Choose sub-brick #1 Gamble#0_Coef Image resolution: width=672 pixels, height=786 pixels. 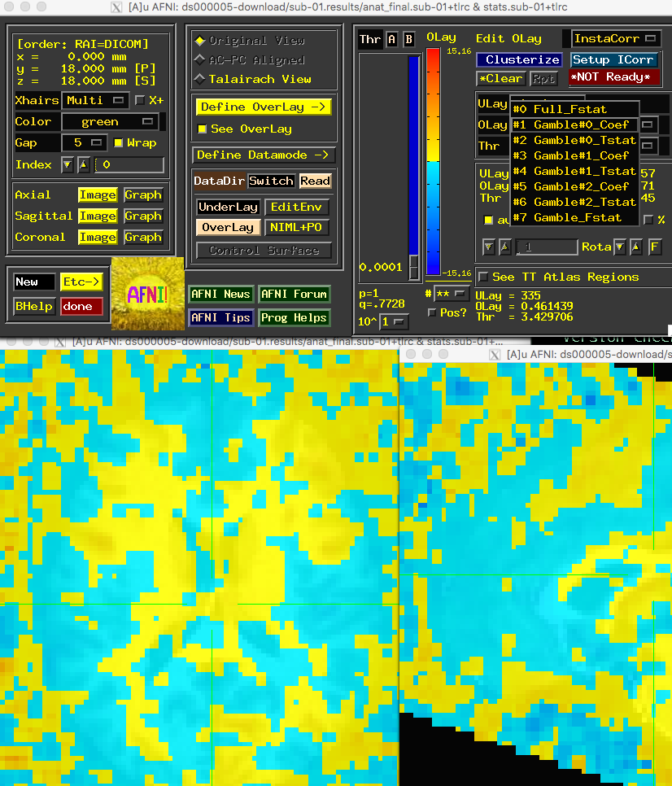[x=574, y=124]
